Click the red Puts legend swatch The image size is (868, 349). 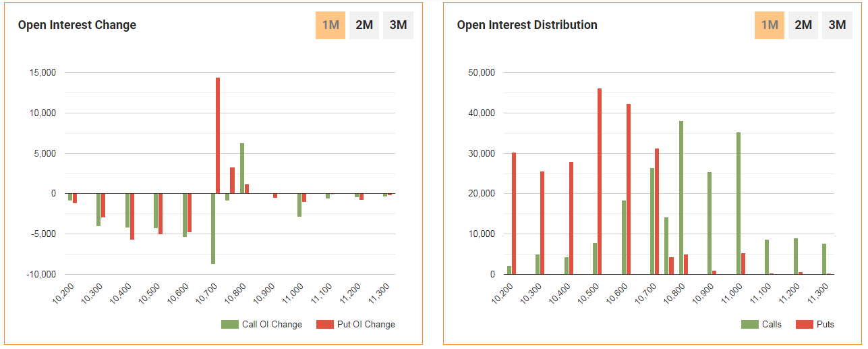pos(805,325)
